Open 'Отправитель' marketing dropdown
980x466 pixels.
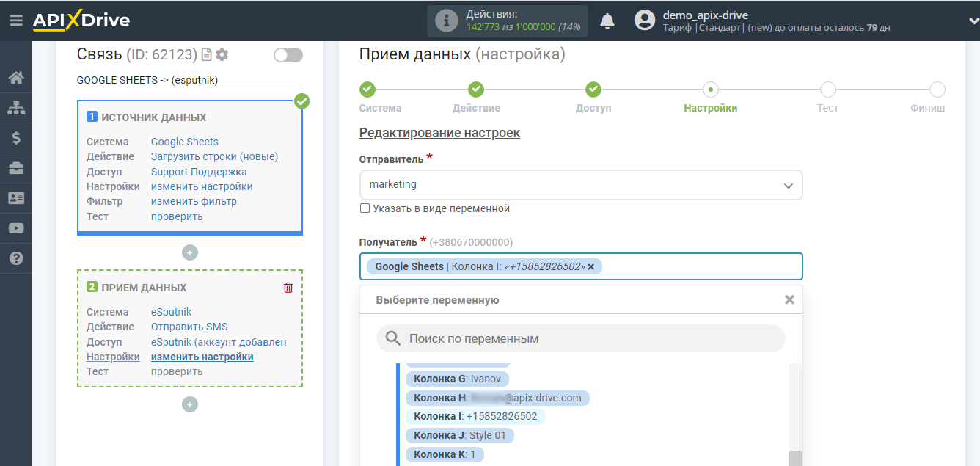pyautogui.click(x=581, y=185)
